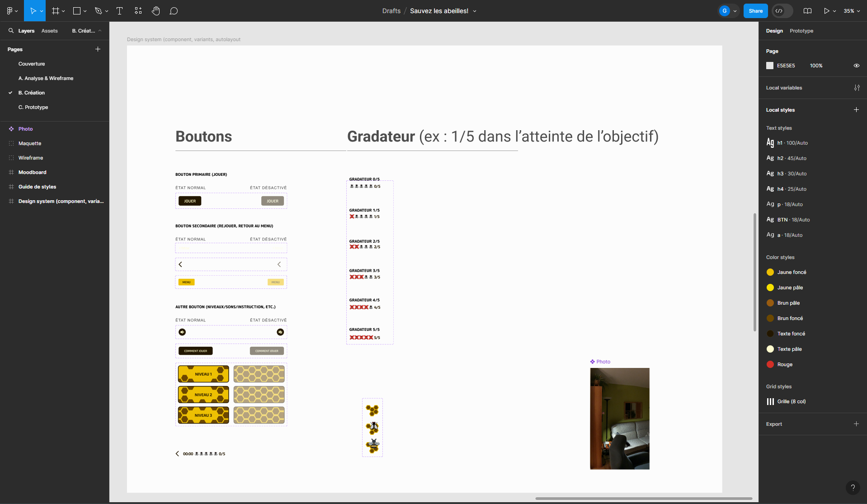This screenshot has width=867, height=504.
Task: Open the Actions panel icon
Action: coord(138,11)
